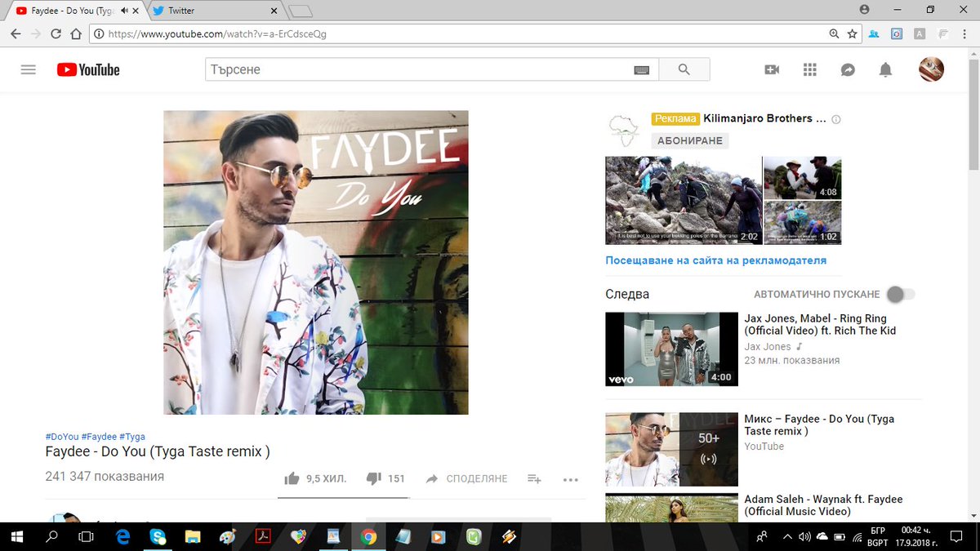Open Jax Jones, Mabel - Ring Ring title
The height and width of the screenshot is (551, 980).
click(820, 325)
